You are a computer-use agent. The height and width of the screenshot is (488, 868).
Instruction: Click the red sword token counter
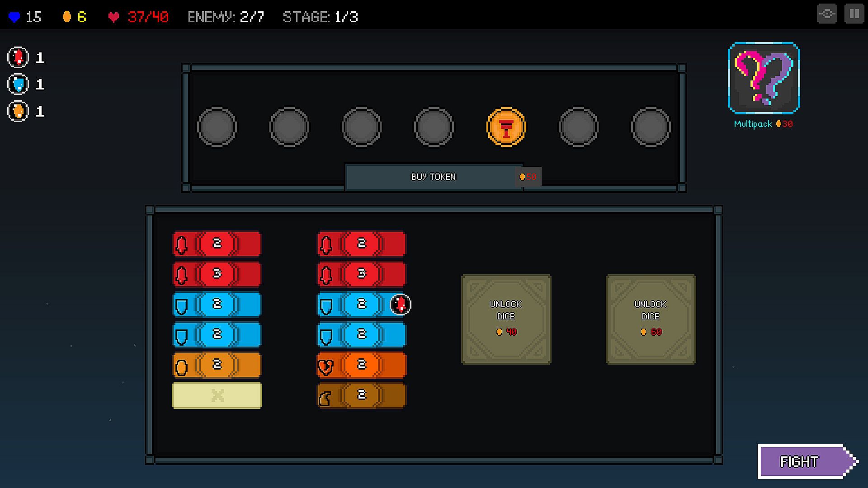pos(18,57)
